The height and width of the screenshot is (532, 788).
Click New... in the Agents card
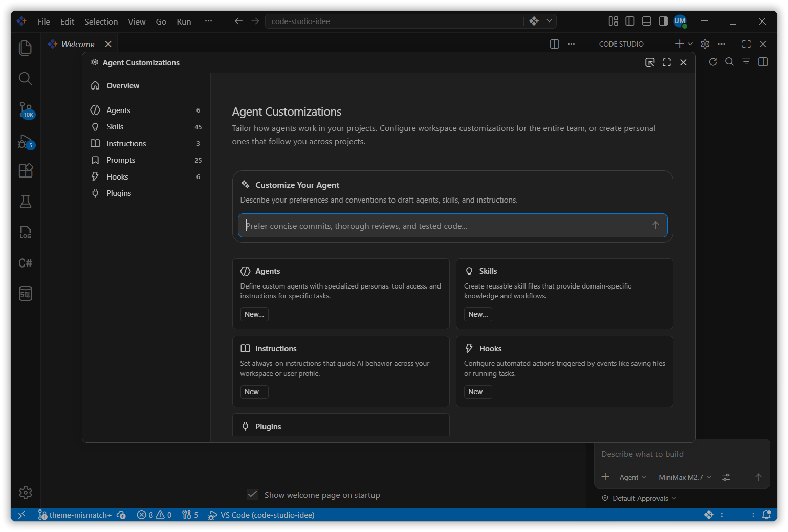point(254,314)
